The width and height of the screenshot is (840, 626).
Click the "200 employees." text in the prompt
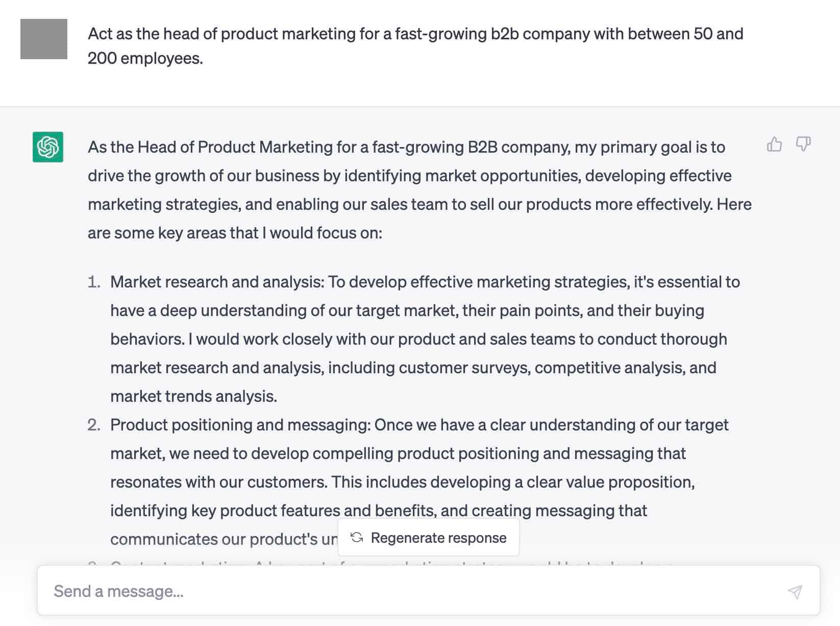(145, 58)
